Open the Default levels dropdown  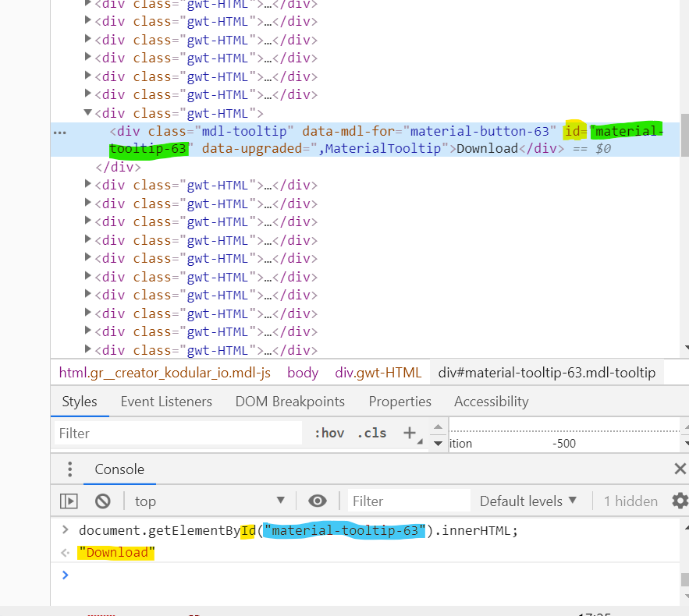click(527, 501)
